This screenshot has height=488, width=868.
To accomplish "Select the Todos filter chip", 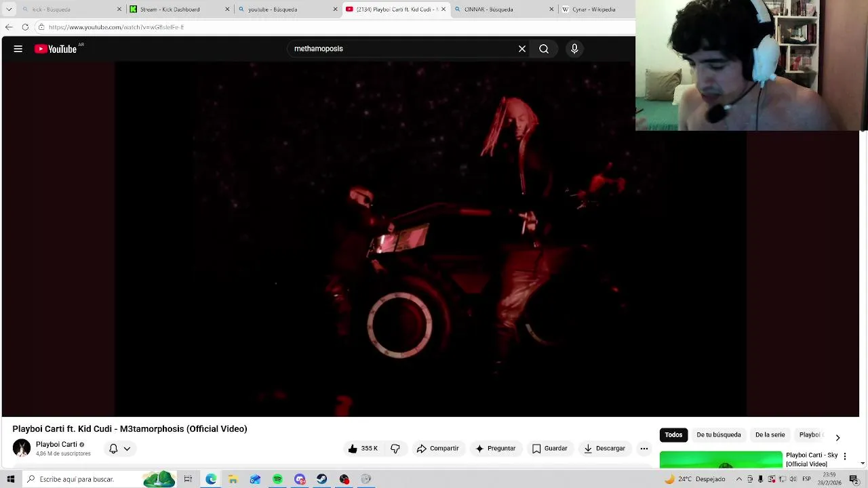I will [x=673, y=435].
